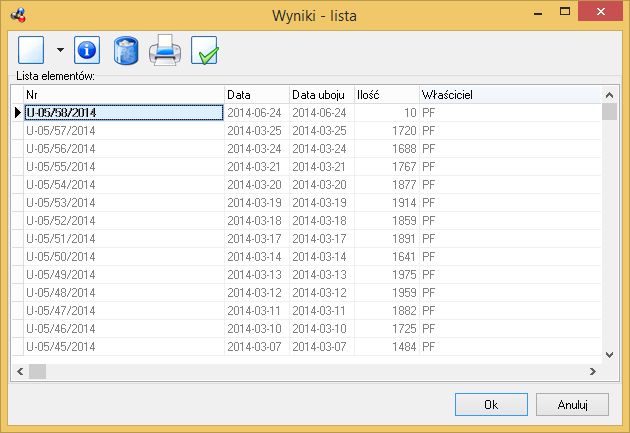Click the Ilość cell showing 1975
Screen dimensions: 630x433
[387, 275]
